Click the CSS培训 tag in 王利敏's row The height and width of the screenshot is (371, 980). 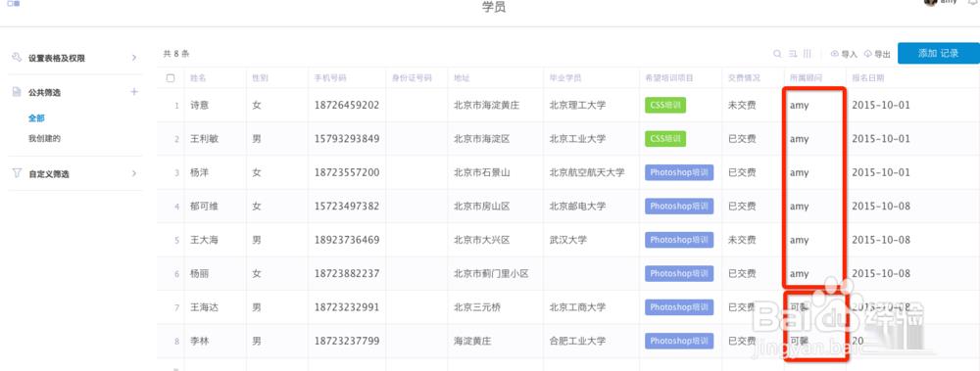pyautogui.click(x=665, y=139)
